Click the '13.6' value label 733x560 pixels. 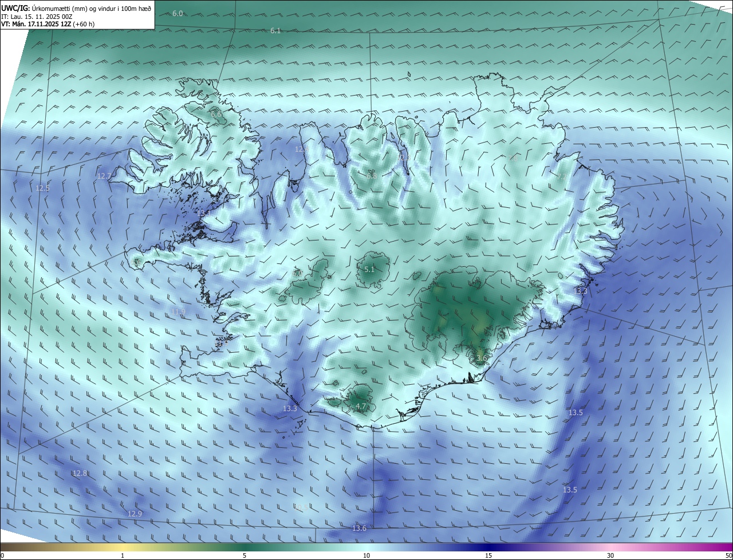pos(360,528)
